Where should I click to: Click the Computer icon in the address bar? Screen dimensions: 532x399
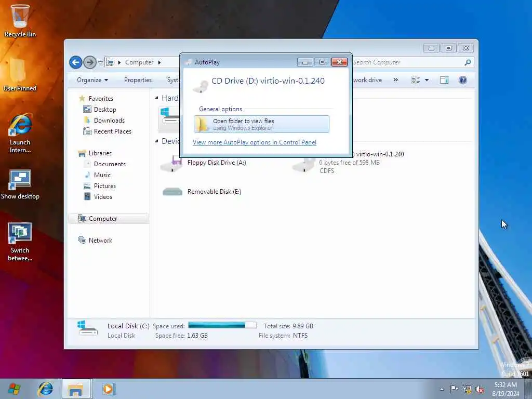(x=110, y=62)
